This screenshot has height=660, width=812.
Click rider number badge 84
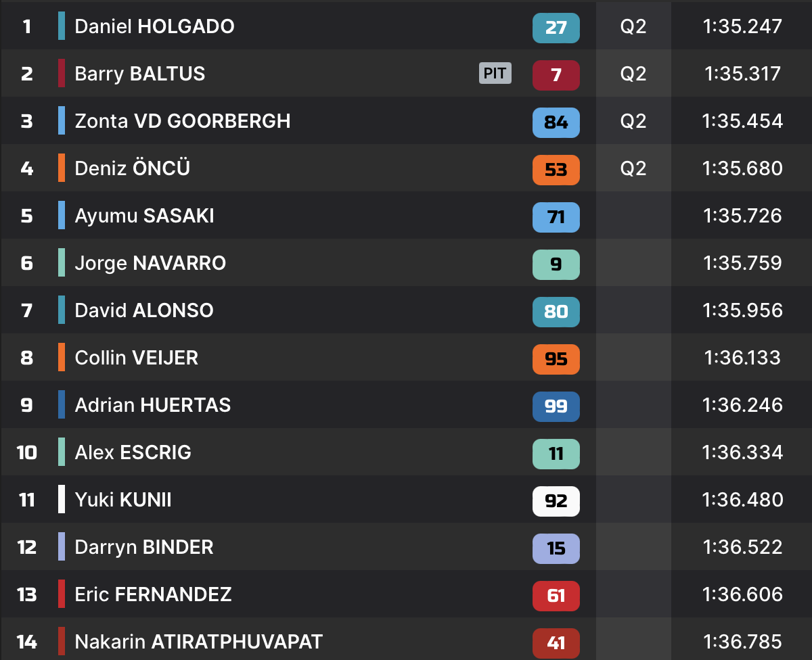click(x=556, y=122)
